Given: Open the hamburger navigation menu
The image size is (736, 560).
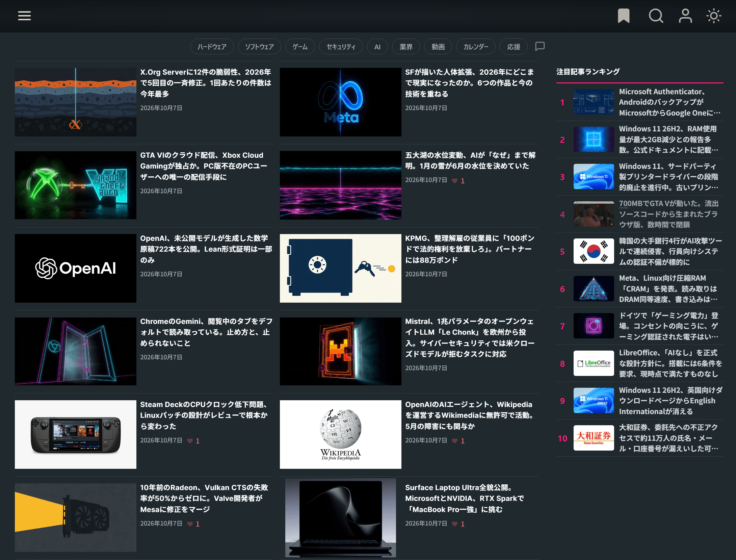Looking at the screenshot, I should [x=24, y=16].
